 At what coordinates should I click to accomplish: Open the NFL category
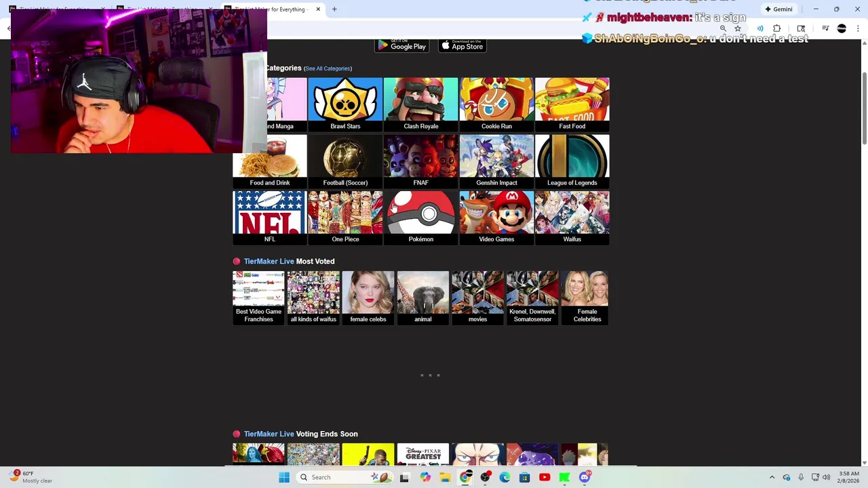tap(270, 218)
